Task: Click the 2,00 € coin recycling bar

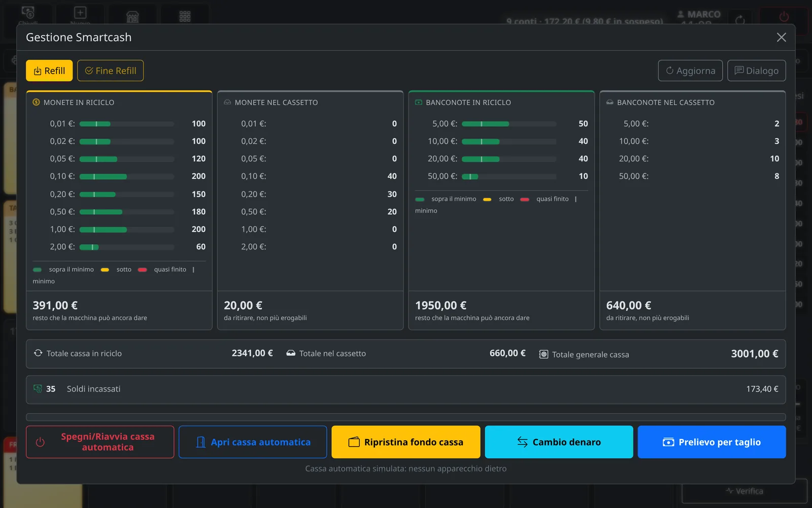Action: (127, 247)
